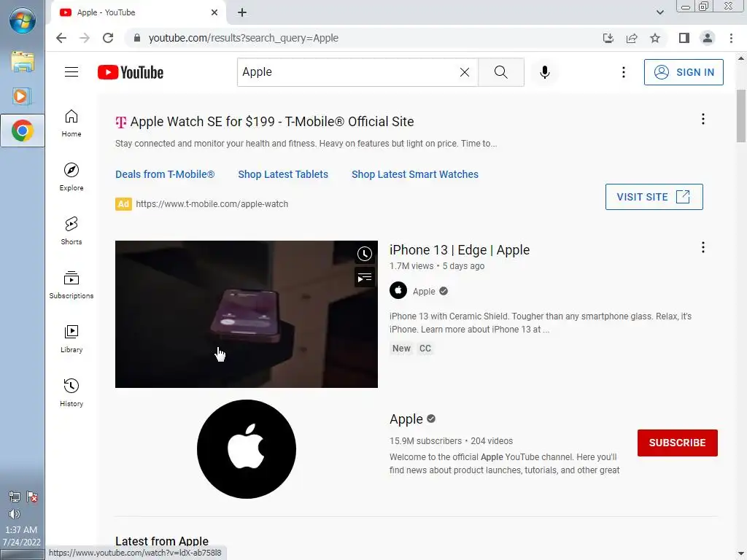
Task: Go to Home in the sidebar
Action: (x=71, y=123)
